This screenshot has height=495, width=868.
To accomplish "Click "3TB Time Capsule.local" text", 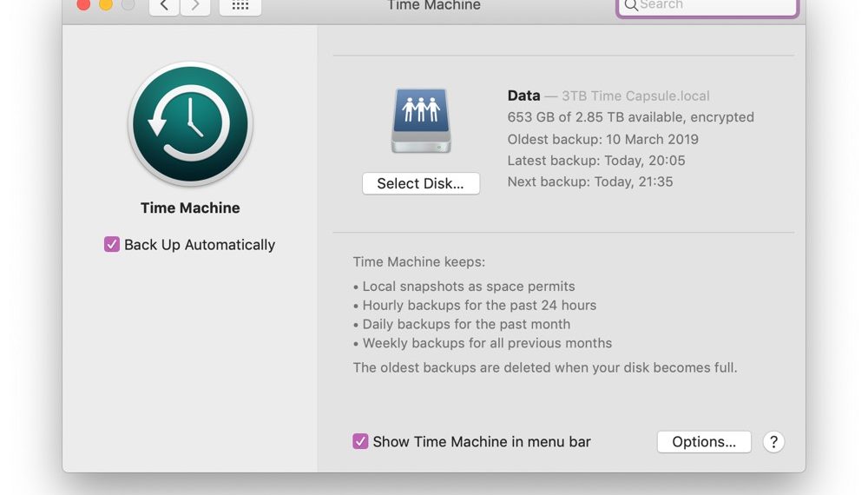I will [x=635, y=96].
